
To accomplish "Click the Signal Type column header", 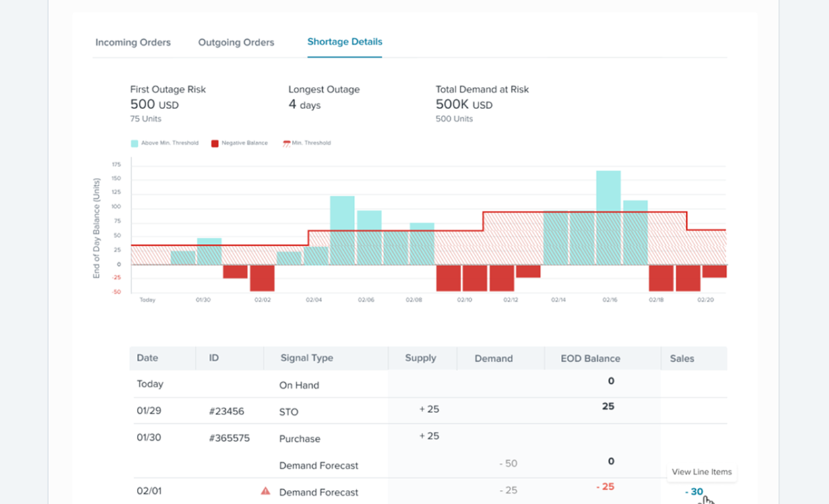I will click(307, 358).
